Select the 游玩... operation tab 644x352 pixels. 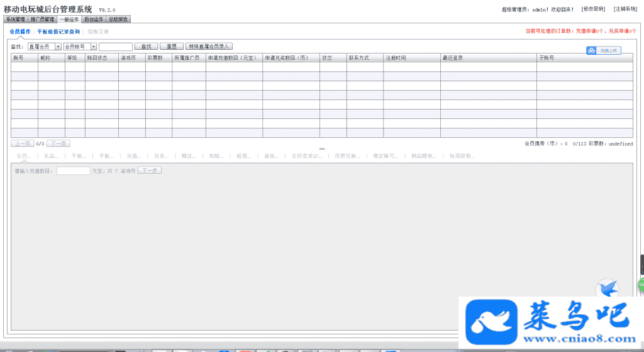272,156
